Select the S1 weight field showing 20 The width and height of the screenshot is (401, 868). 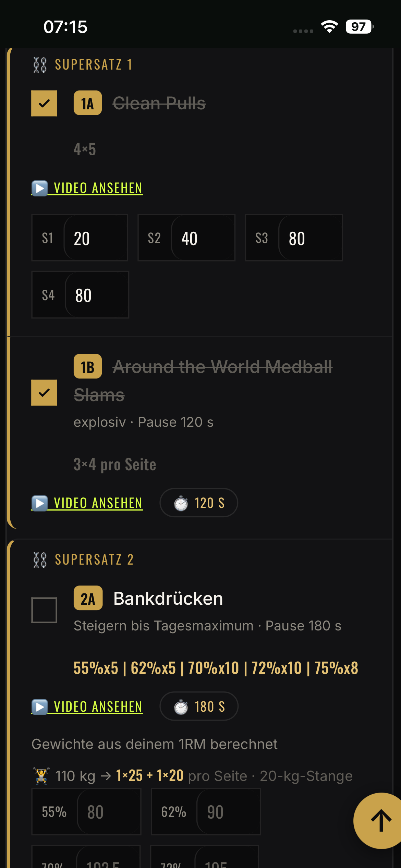click(96, 238)
